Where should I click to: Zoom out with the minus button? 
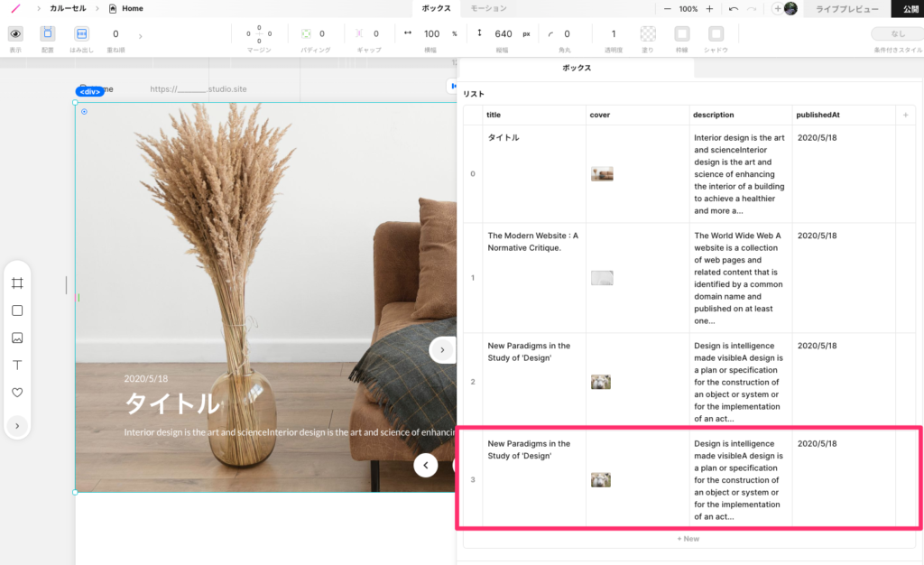tap(667, 9)
